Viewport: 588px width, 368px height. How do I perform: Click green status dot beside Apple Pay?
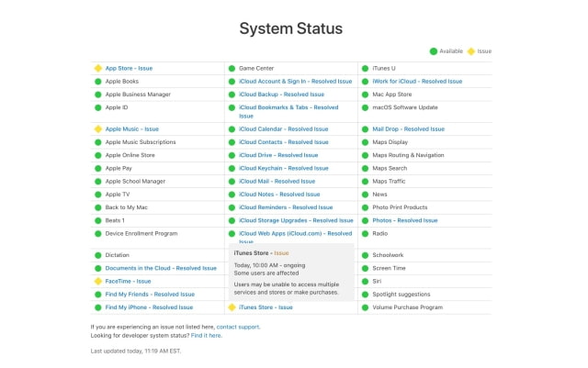tap(97, 169)
